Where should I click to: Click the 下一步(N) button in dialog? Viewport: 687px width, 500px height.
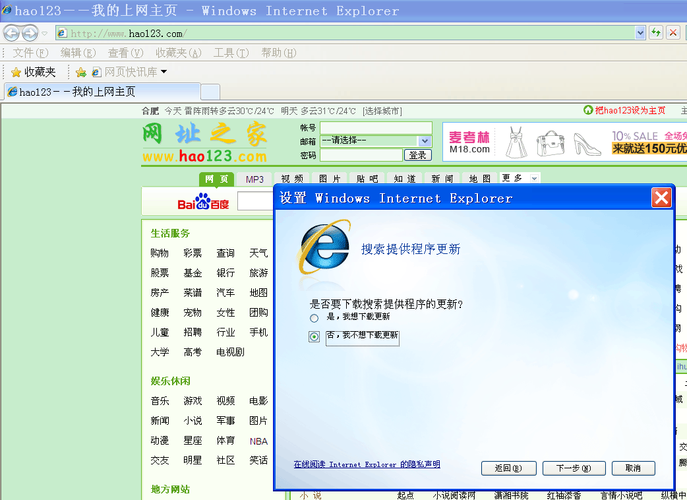[x=574, y=468]
